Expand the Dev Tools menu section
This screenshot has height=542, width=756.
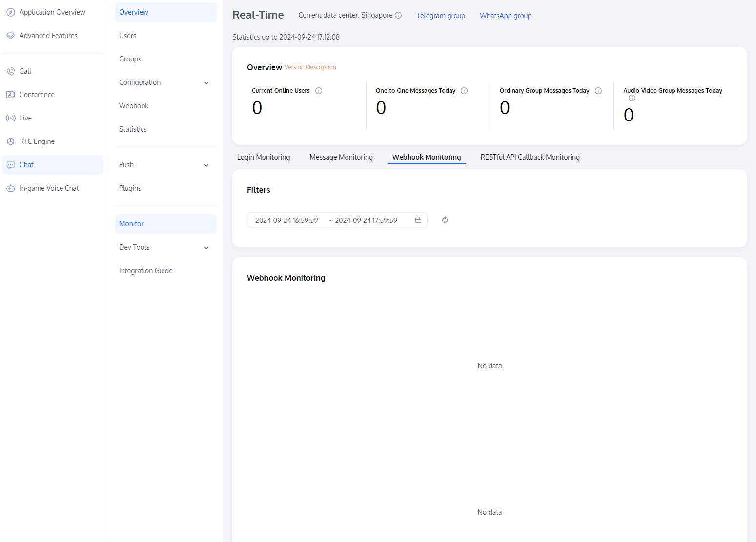(165, 247)
